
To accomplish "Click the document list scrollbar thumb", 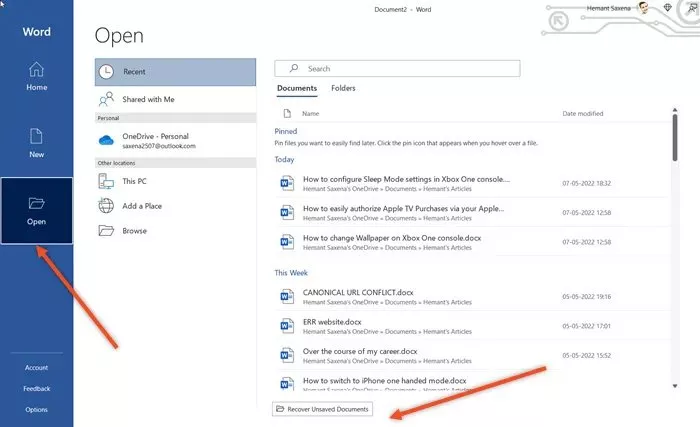I will pos(675,138).
